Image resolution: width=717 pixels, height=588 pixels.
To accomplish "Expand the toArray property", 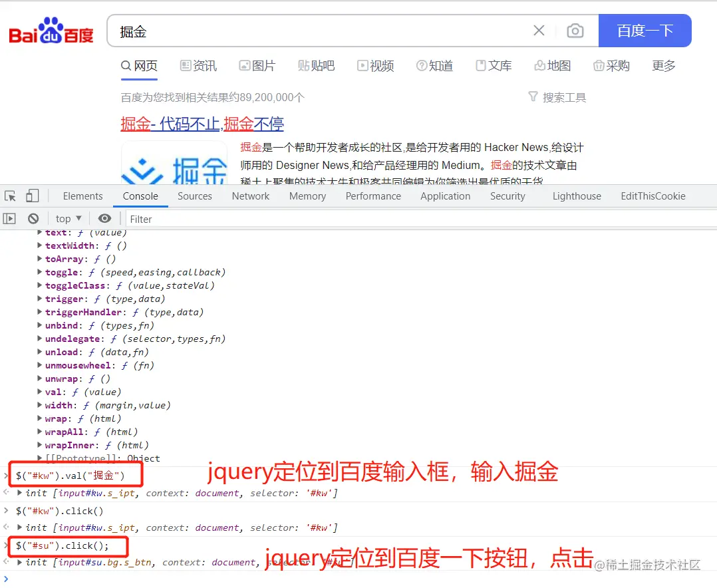I will click(x=40, y=259).
